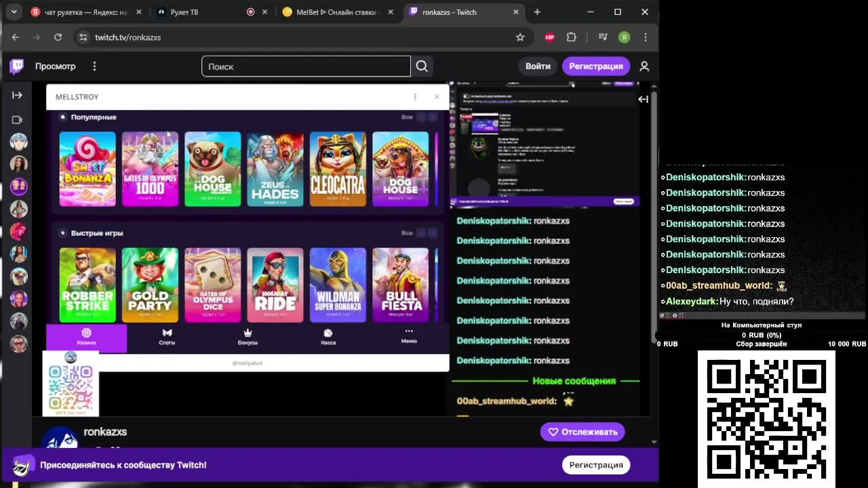View site information icon in address bar
Screen dimensions: 868x488
coord(83,37)
